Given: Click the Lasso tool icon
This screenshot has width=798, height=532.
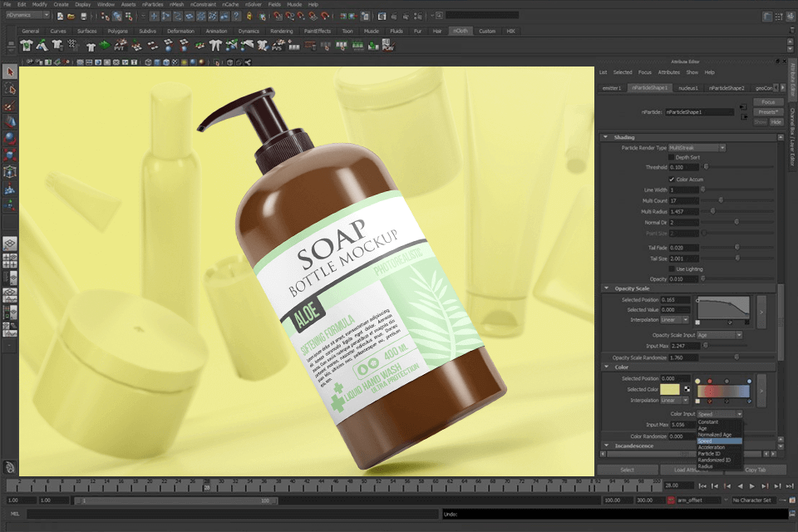Looking at the screenshot, I should click(x=9, y=89).
